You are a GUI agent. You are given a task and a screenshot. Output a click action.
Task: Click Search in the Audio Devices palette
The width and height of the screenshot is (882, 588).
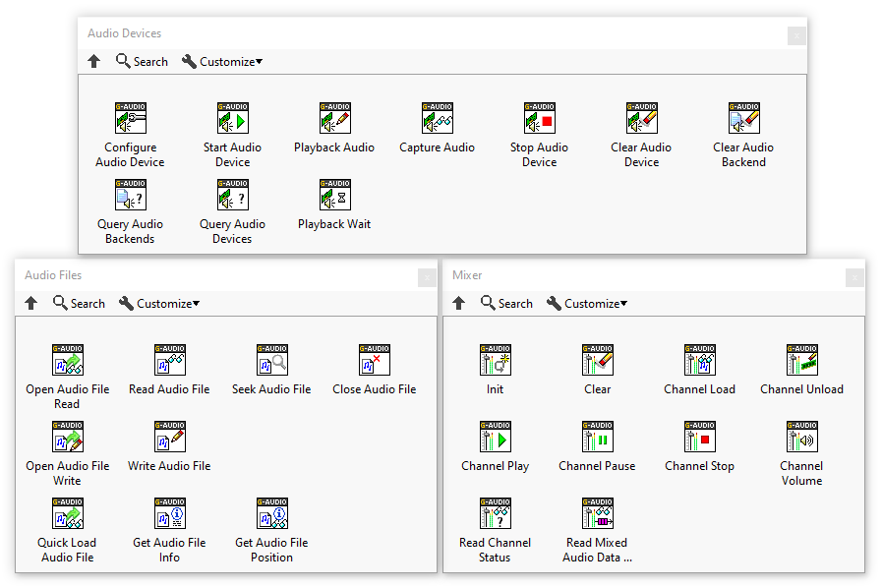(x=142, y=61)
